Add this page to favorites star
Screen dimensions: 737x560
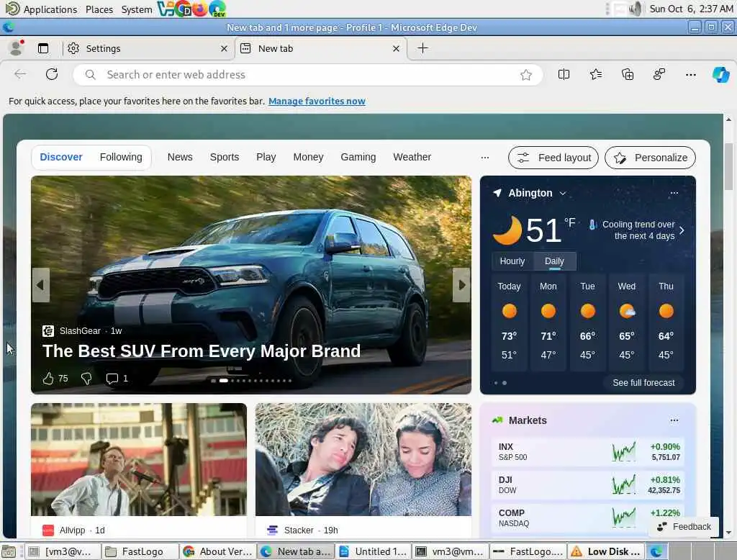(x=526, y=74)
